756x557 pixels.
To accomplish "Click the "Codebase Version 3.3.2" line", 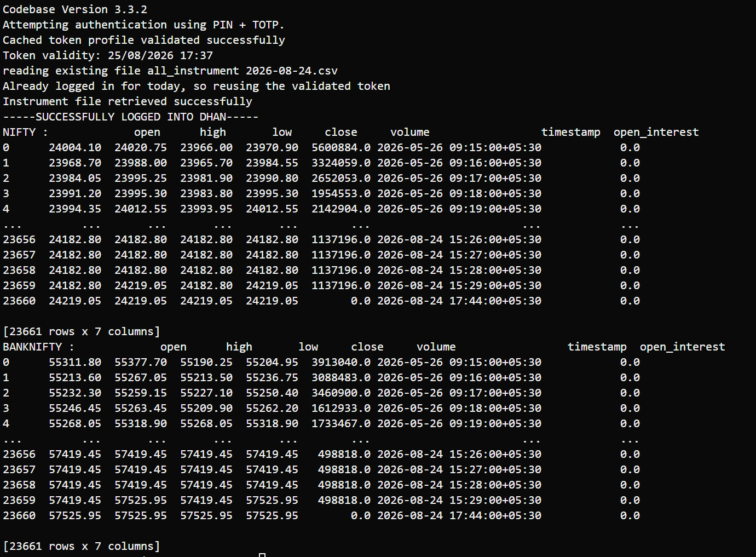I will pyautogui.click(x=75, y=9).
